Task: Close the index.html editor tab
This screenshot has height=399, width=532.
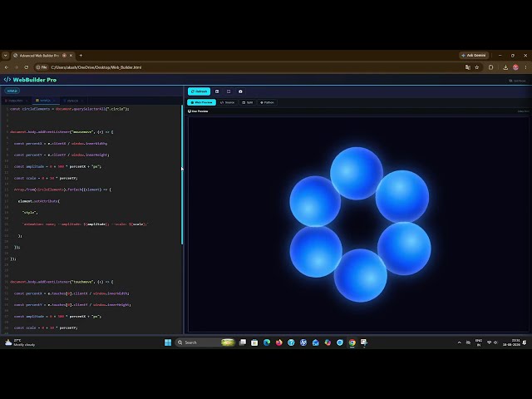Action: [27, 101]
